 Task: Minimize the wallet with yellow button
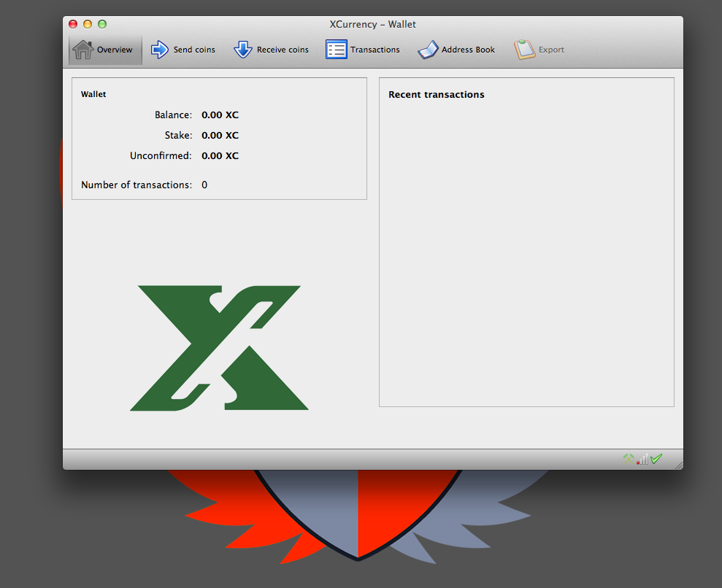tap(88, 24)
